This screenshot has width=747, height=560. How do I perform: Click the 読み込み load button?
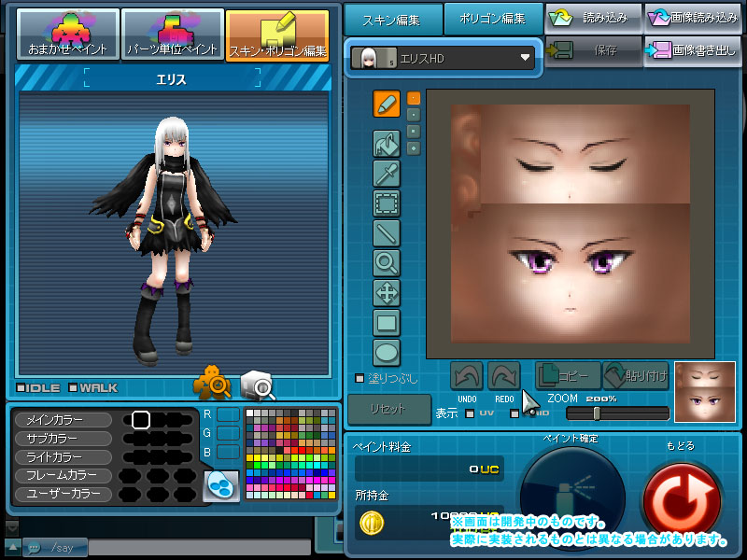[593, 18]
